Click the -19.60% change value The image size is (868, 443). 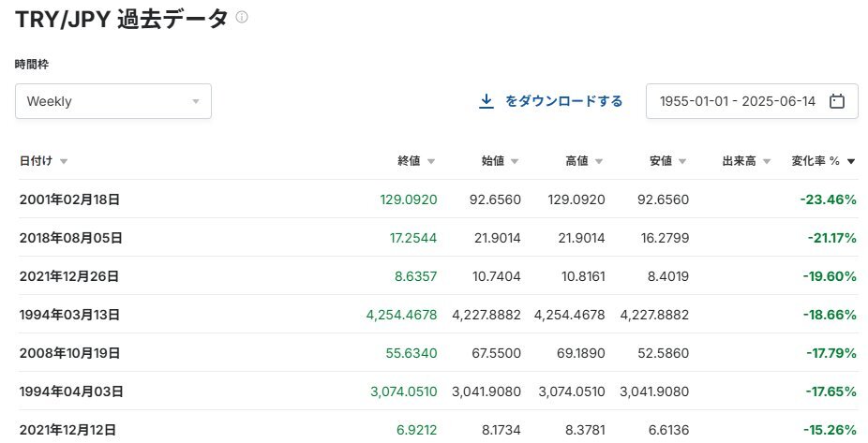(830, 276)
